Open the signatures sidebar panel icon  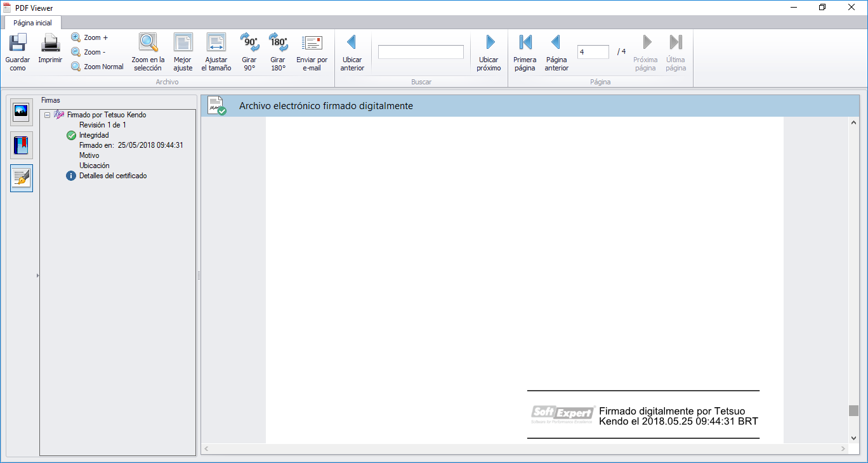22,178
